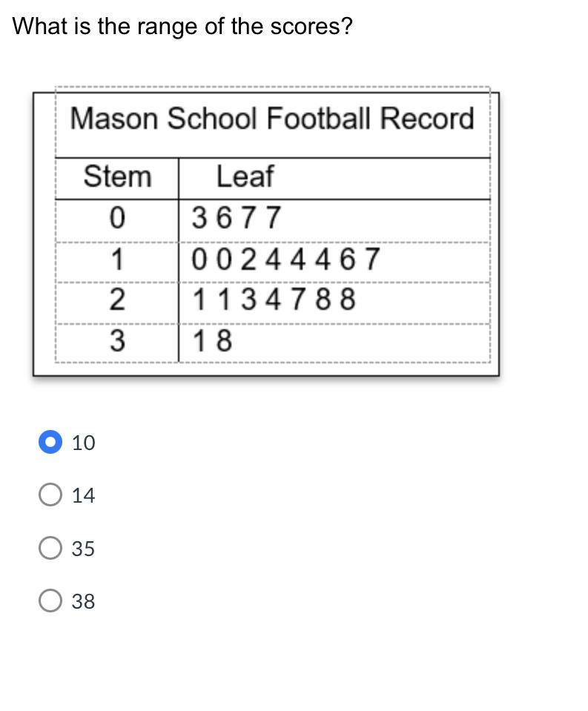Click stem cell 1 in table

click(x=117, y=260)
